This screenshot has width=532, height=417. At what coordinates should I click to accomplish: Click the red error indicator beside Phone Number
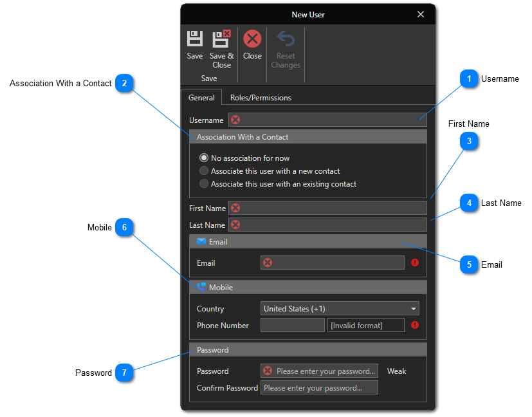pyautogui.click(x=415, y=325)
